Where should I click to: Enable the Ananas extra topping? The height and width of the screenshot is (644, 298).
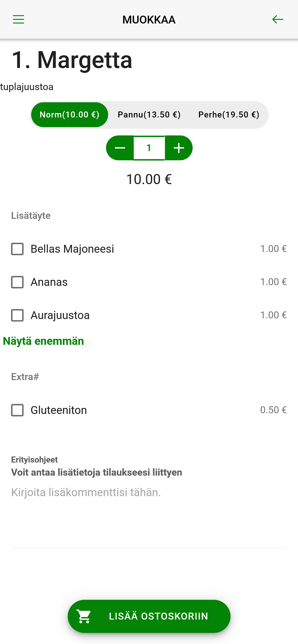(17, 282)
